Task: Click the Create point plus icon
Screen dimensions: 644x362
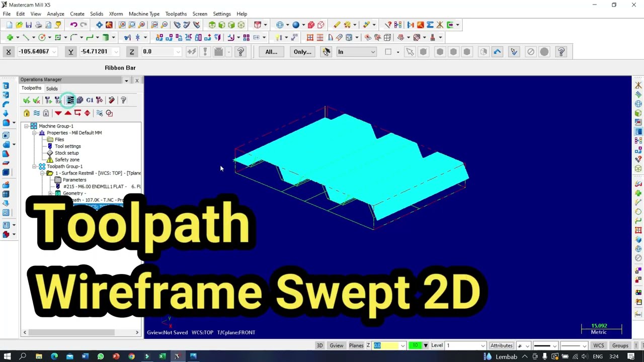Action: 10,37
